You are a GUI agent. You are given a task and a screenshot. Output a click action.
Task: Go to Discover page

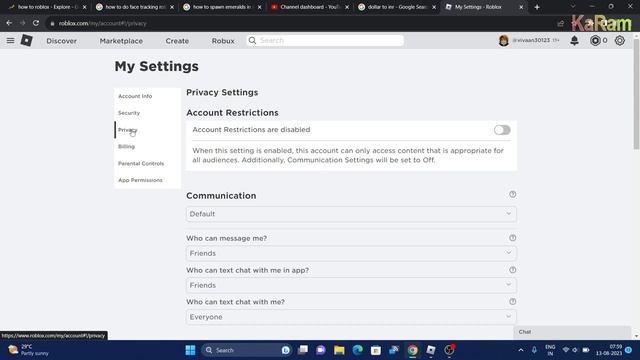click(x=62, y=41)
